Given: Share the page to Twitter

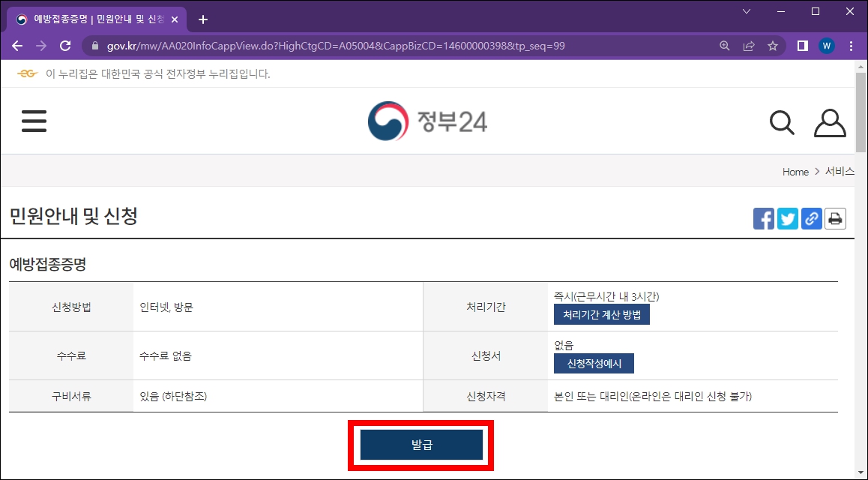Looking at the screenshot, I should 787,218.
